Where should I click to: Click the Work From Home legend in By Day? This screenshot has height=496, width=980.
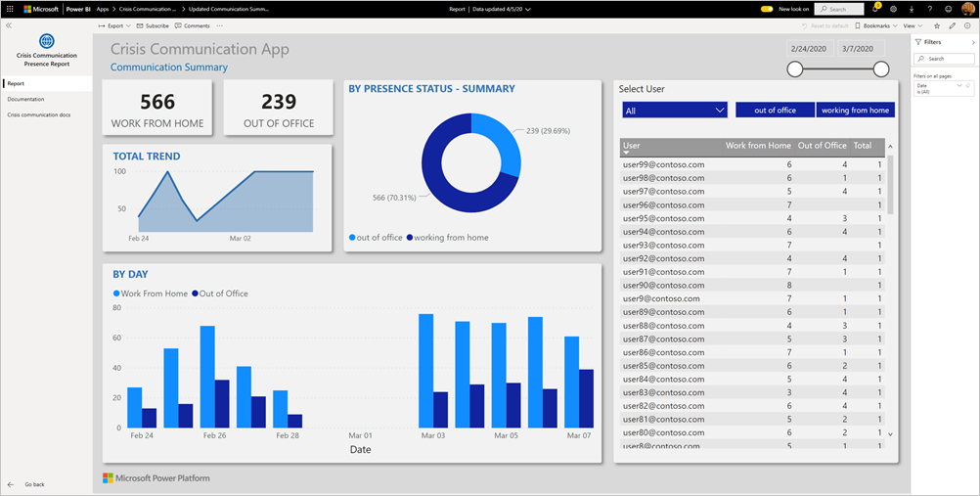pyautogui.click(x=150, y=293)
